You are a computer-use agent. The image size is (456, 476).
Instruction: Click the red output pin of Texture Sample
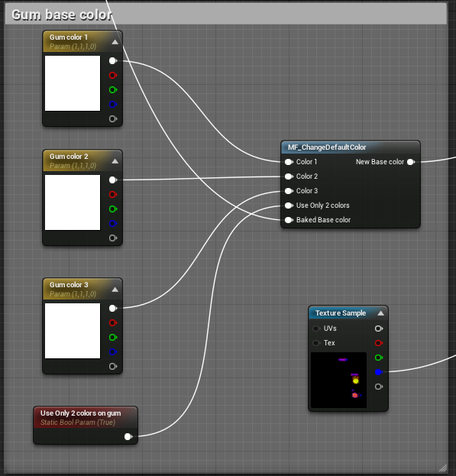click(x=379, y=343)
